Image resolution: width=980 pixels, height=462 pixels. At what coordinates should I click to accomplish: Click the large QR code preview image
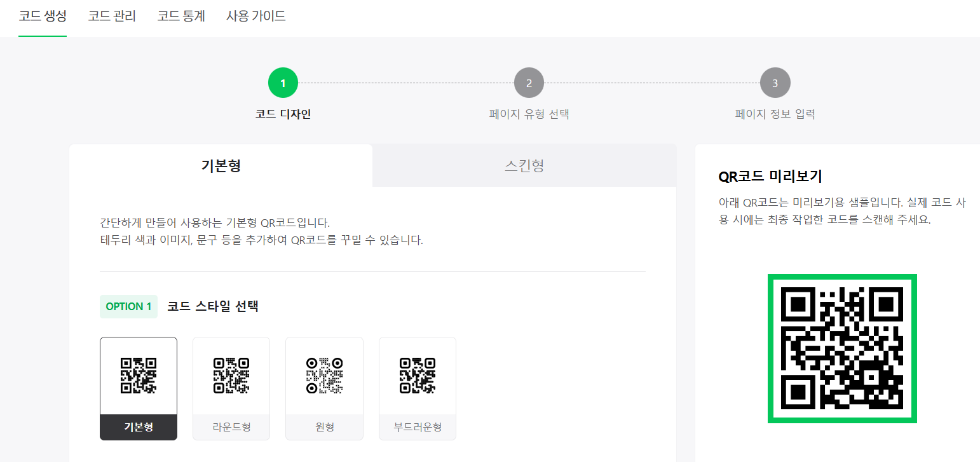842,348
